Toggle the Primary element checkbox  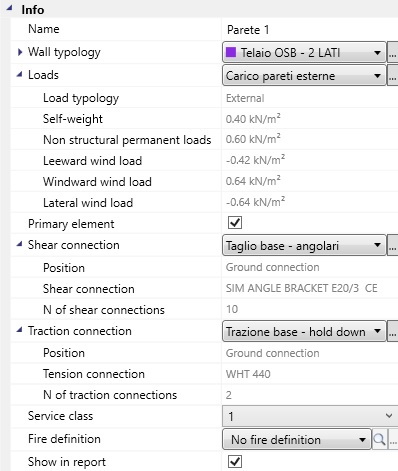(235, 223)
